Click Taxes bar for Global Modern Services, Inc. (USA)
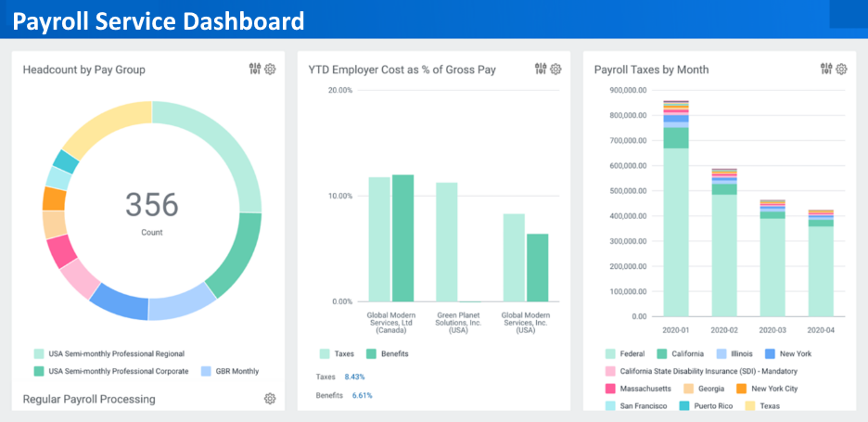 [x=514, y=258]
